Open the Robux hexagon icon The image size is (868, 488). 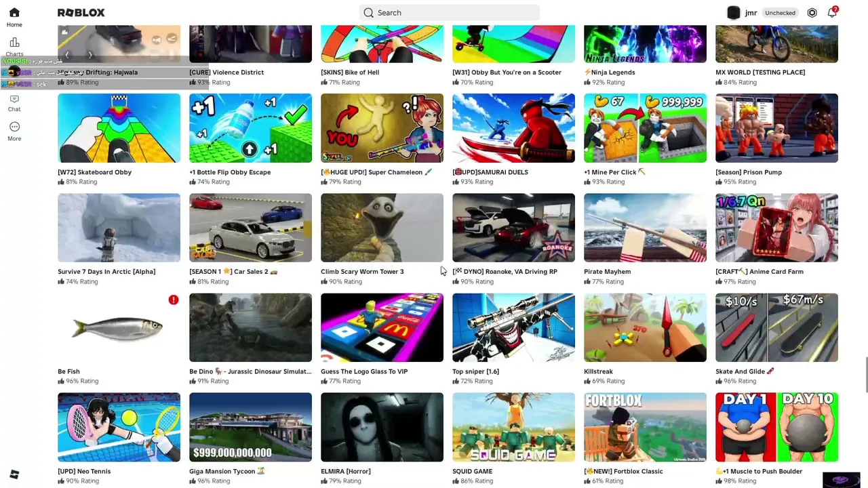point(812,13)
